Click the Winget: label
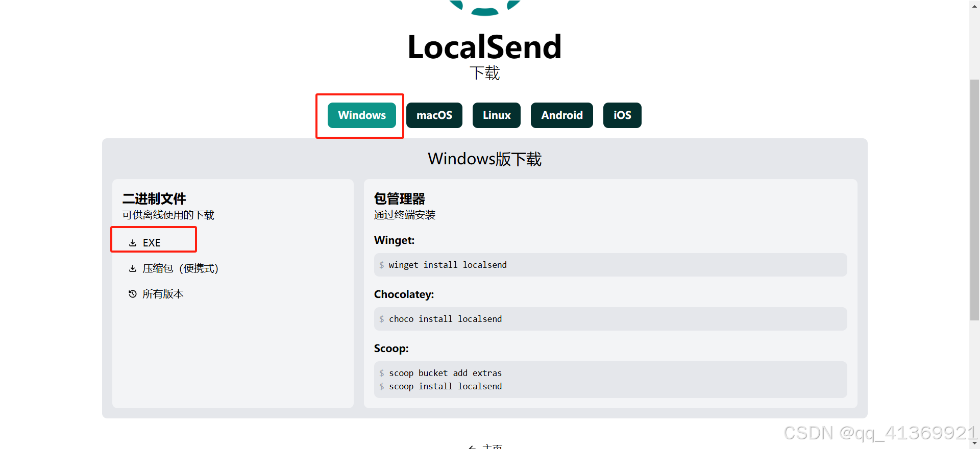Screen dimensions: 980x449 click(394, 240)
